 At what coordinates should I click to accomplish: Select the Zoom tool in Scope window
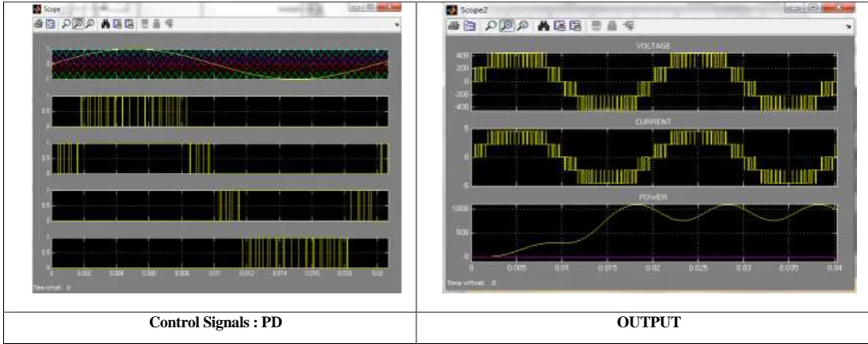[x=66, y=25]
